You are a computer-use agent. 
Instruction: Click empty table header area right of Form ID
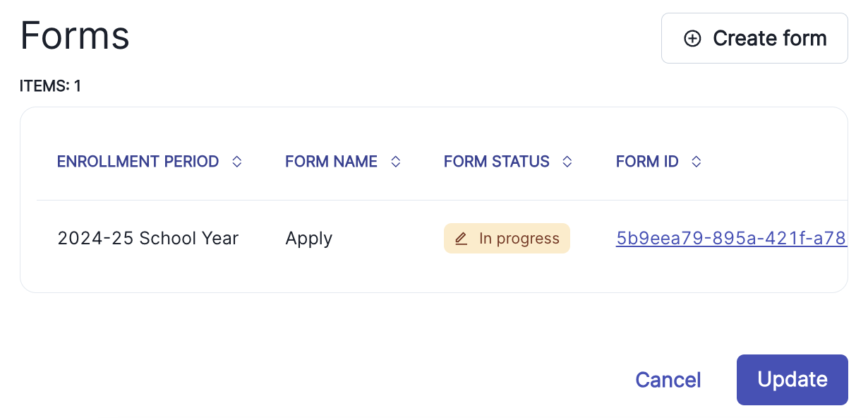click(x=776, y=162)
